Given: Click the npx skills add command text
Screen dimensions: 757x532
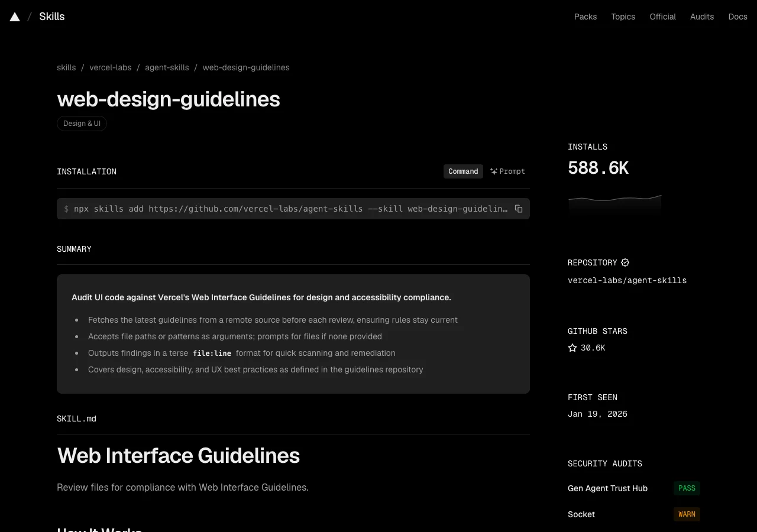Looking at the screenshot, I should (290, 209).
